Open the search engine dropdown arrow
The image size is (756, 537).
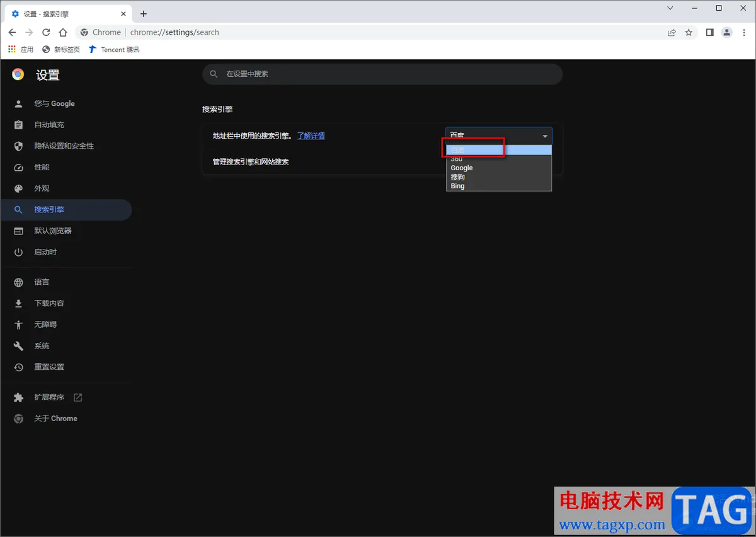[x=544, y=135]
